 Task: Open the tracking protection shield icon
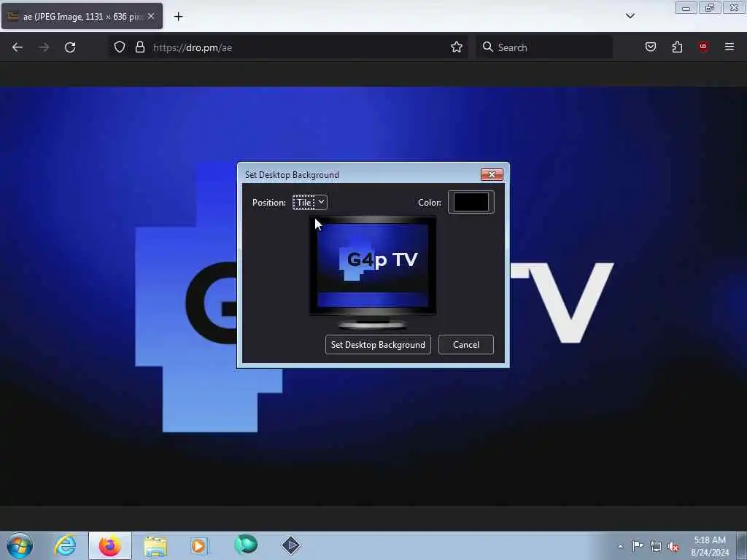(120, 47)
